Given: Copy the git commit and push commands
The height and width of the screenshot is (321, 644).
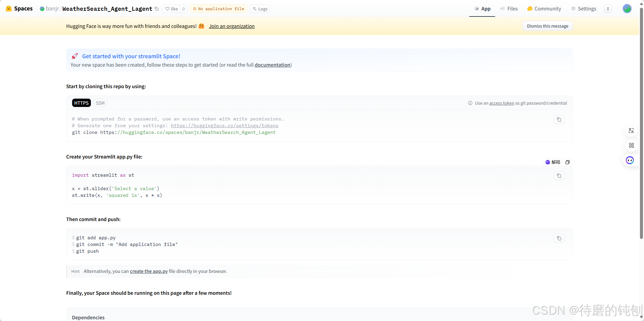Looking at the screenshot, I should pos(559,238).
